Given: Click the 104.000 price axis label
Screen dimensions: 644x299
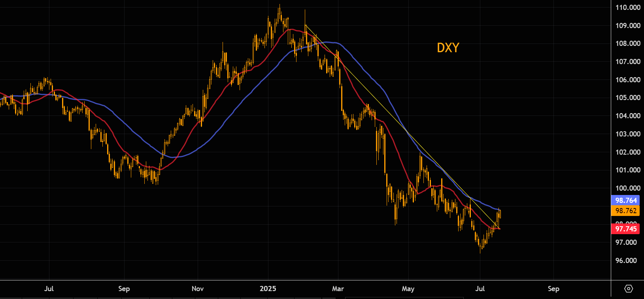Looking at the screenshot, I should pyautogui.click(x=628, y=116).
